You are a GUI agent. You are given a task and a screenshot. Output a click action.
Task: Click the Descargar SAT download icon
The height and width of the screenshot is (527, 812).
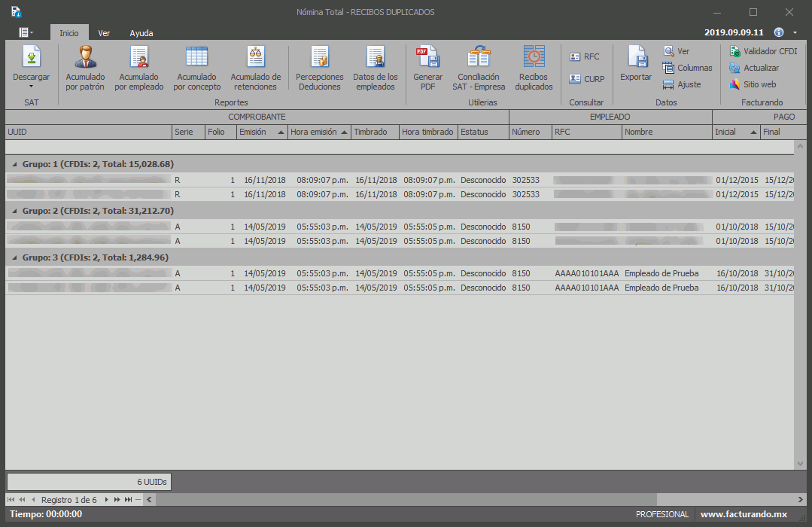tap(31, 58)
